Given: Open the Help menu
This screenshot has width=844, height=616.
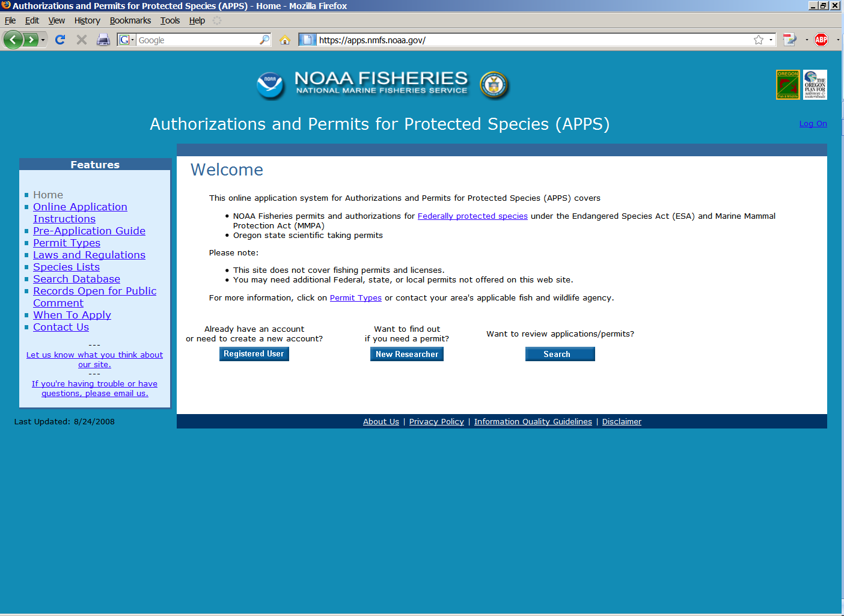Looking at the screenshot, I should click(197, 20).
